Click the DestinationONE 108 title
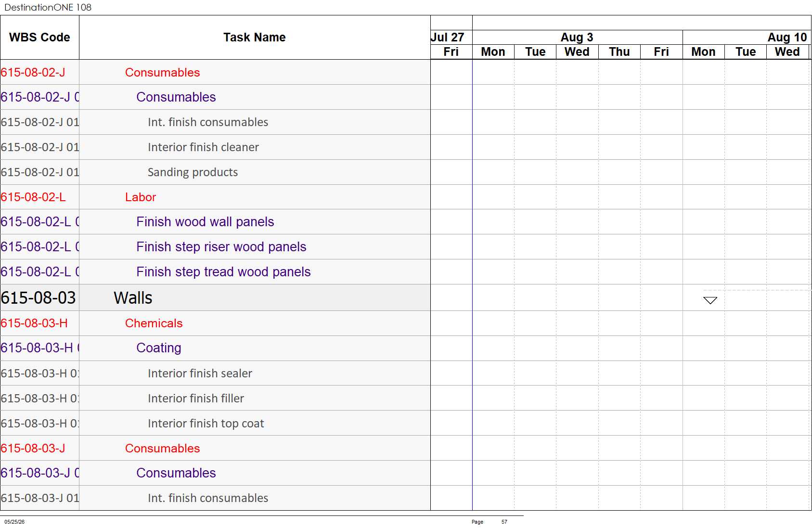The width and height of the screenshot is (812, 528). (x=48, y=7)
